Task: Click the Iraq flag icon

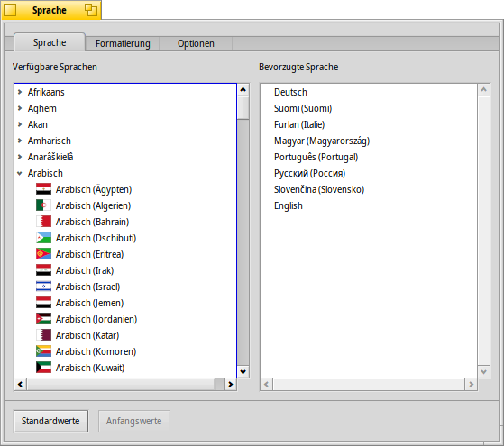Action: point(43,270)
